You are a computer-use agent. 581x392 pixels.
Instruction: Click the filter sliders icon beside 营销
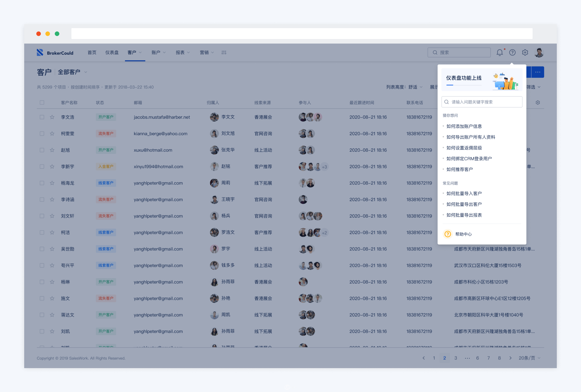tap(224, 53)
